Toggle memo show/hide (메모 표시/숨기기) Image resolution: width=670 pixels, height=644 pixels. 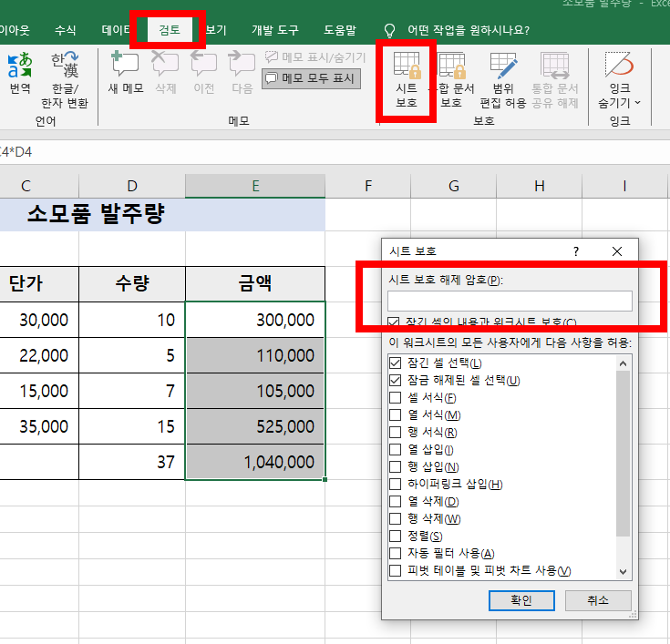[x=315, y=56]
